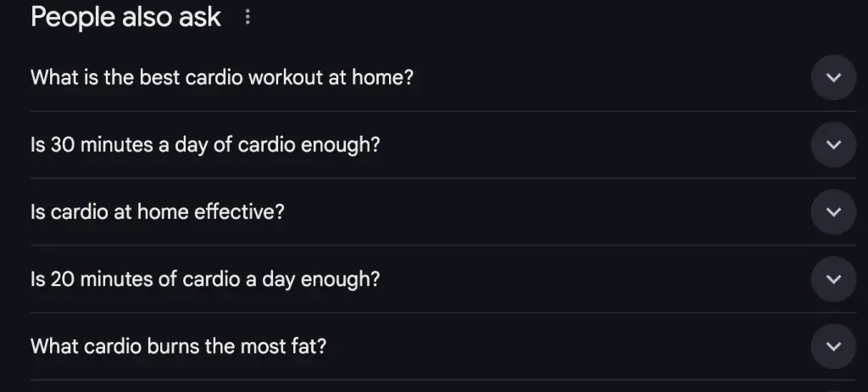The width and height of the screenshot is (868, 392).
Task: Click the chevron for best cardio workout question
Action: pyautogui.click(x=834, y=77)
